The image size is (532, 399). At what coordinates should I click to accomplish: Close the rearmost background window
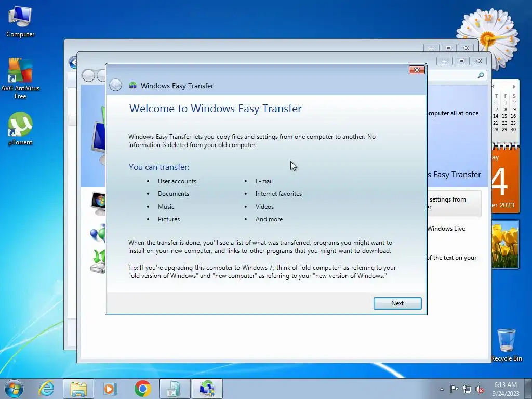(466, 48)
